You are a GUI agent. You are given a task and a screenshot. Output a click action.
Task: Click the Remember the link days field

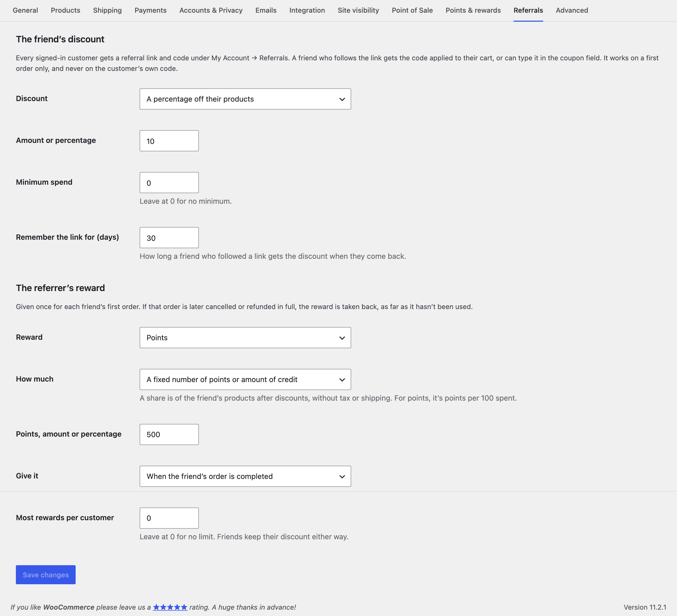click(x=169, y=238)
